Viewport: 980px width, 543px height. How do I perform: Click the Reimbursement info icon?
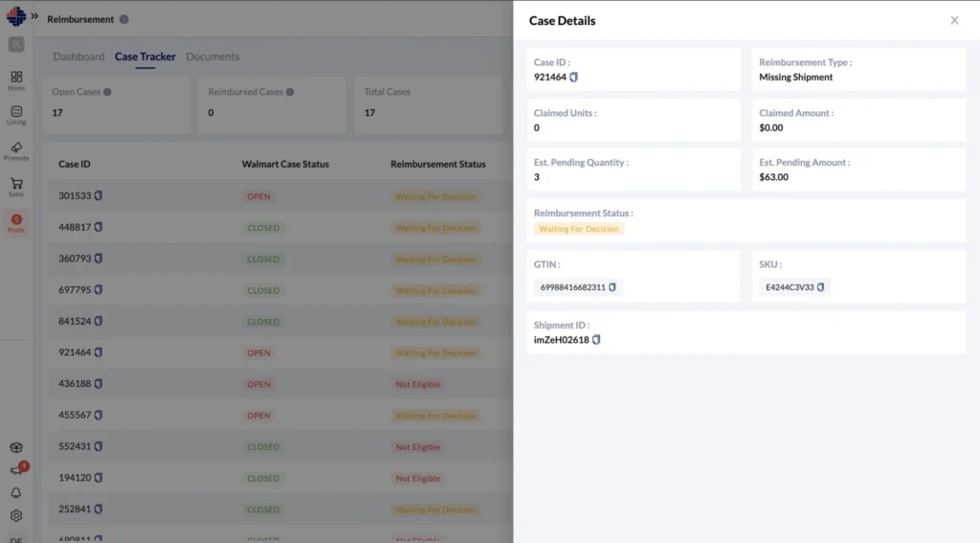[x=123, y=19]
